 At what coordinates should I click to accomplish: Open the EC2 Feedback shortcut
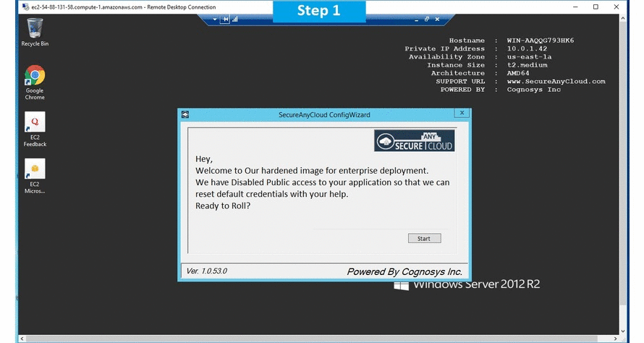click(x=35, y=122)
